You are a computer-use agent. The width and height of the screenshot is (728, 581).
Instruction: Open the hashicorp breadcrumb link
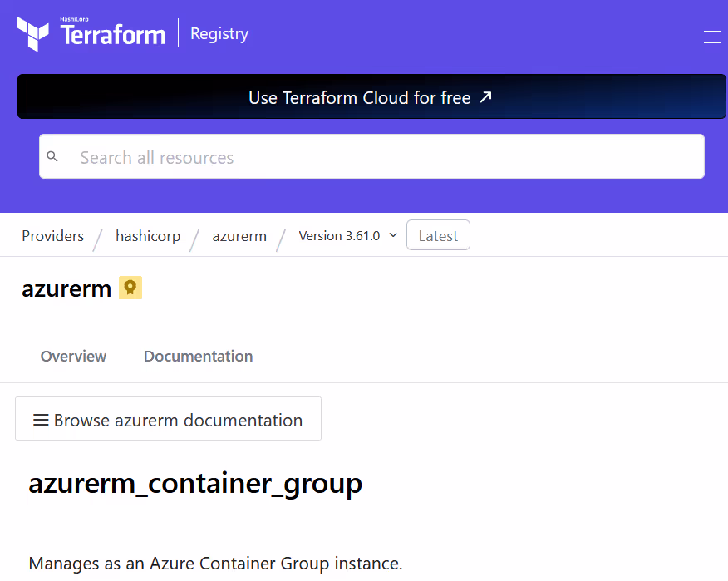[x=148, y=236]
